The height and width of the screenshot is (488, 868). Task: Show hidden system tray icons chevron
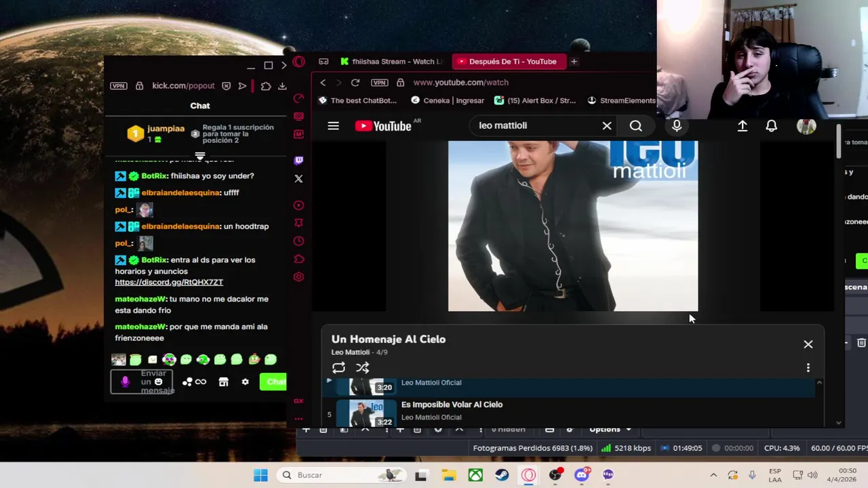click(x=713, y=475)
